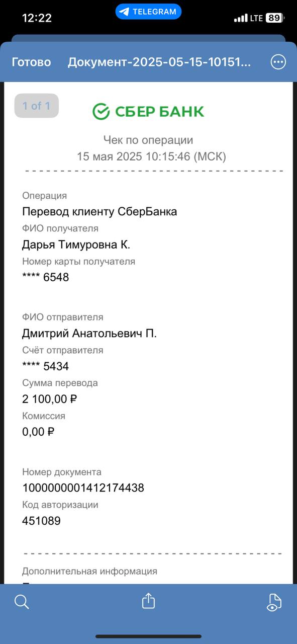Tap the Sber Bank green checkmark logo
The width and height of the screenshot is (297, 644).
(x=101, y=111)
